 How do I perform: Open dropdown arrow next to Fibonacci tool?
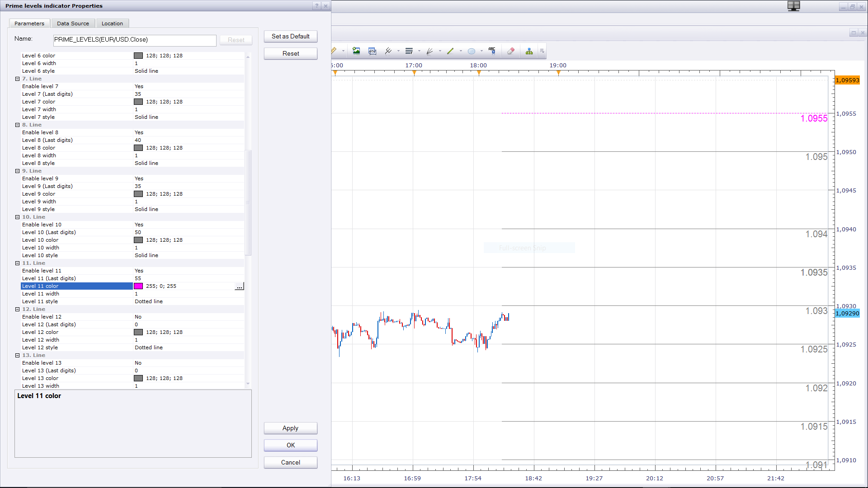pyautogui.click(x=419, y=51)
